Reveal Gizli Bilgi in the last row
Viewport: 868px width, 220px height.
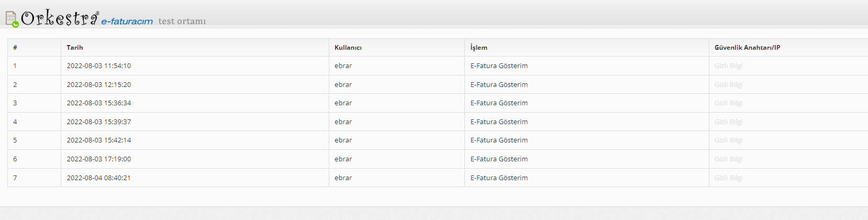tap(728, 178)
